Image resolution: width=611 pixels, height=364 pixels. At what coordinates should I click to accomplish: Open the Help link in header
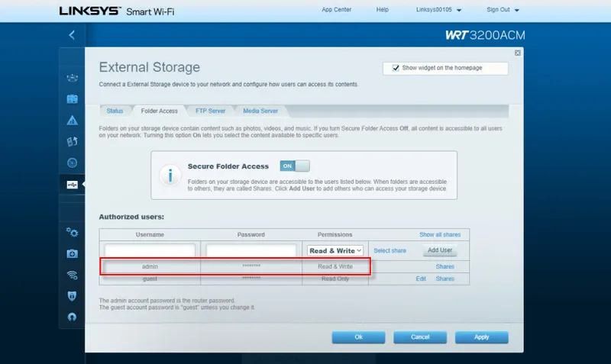[x=383, y=10]
